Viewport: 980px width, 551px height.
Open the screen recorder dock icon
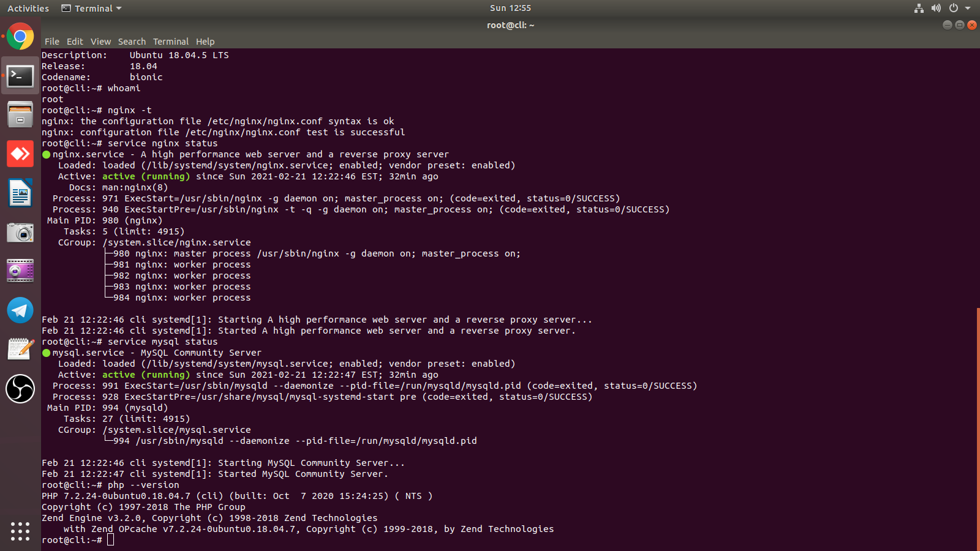20,271
